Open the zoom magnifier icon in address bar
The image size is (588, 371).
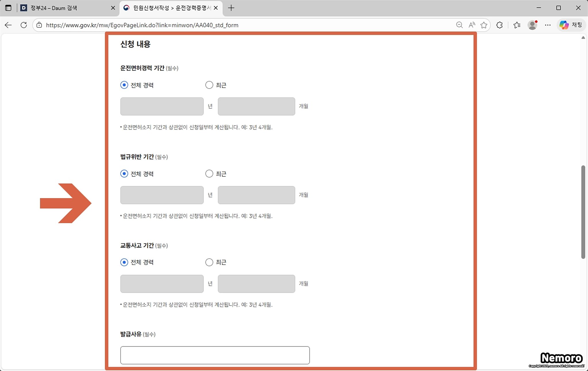[459, 25]
